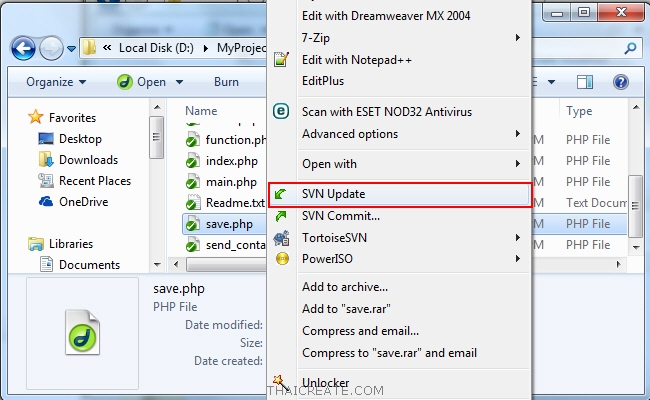Click the search magnifier icon

click(630, 48)
